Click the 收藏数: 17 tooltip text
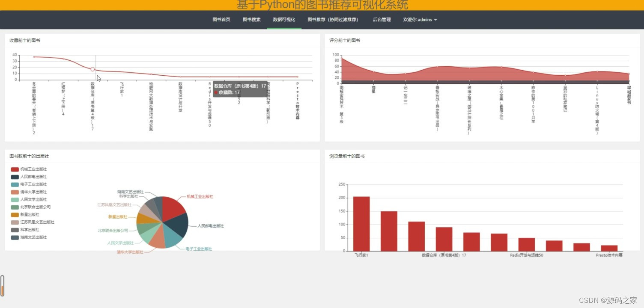Viewport: 644px width, 308px height. point(229,92)
